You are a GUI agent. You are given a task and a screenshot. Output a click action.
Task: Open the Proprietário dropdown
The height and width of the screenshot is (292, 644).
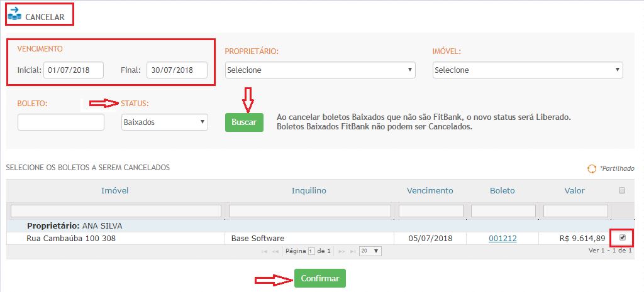tap(320, 70)
